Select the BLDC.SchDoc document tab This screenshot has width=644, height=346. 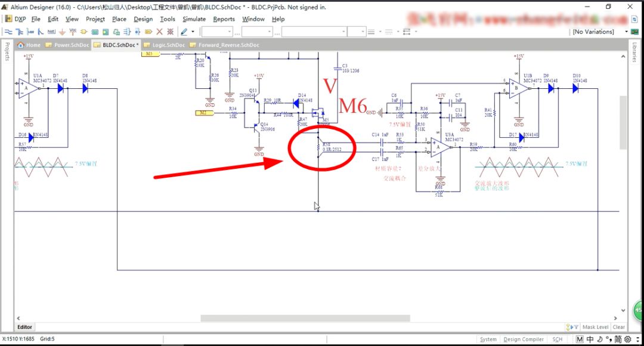(116, 45)
